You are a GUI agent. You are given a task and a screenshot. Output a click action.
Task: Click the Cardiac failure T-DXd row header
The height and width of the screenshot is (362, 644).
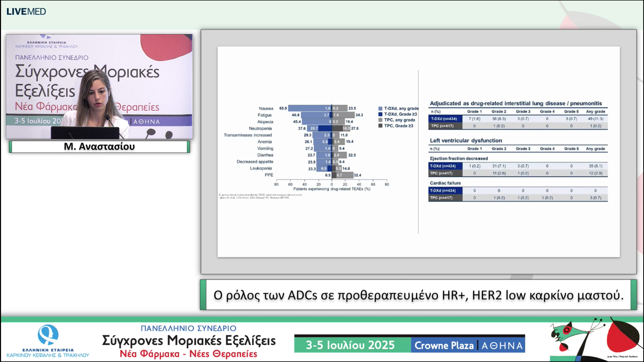click(445, 191)
